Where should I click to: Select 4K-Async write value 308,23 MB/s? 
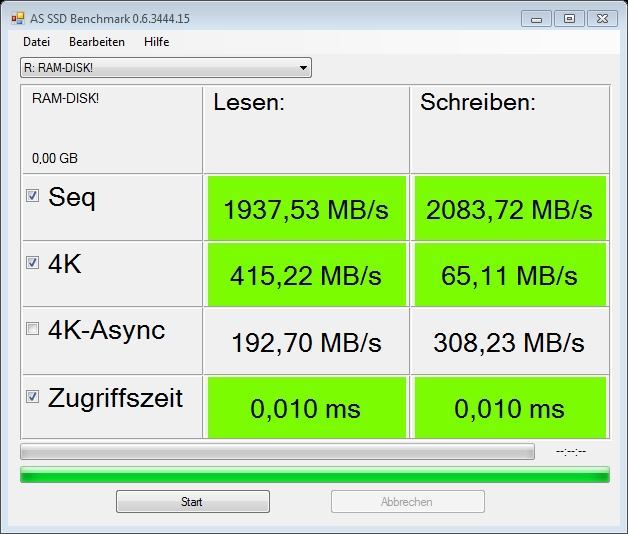click(509, 343)
